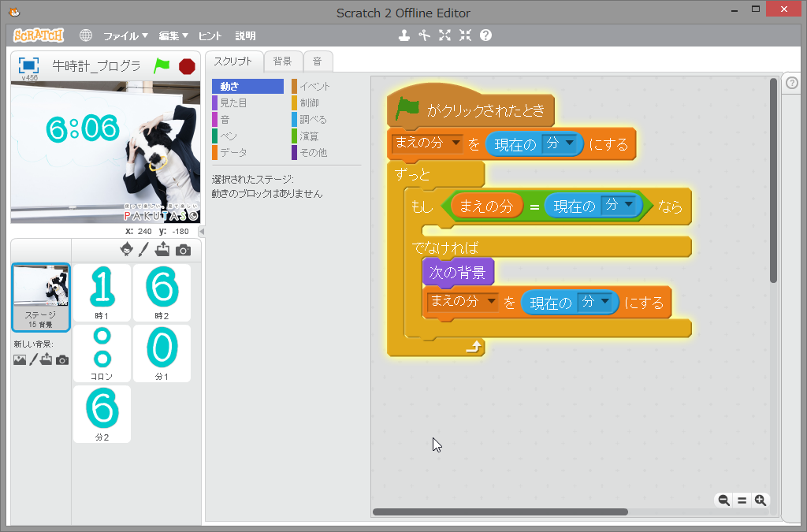Select the コロン sprite
Viewport: 807px width, 532px height.
coord(102,353)
